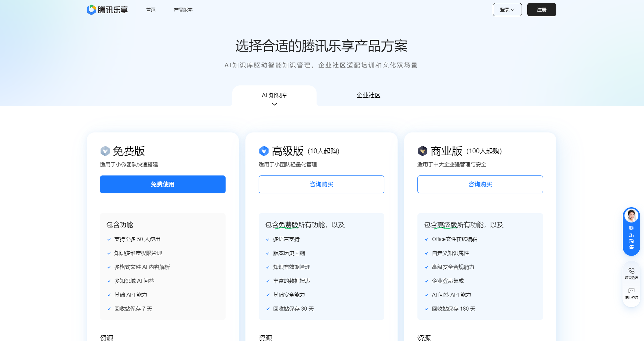Click the blue 免费使用 button
Screen dimensions: 644x341
162,184
